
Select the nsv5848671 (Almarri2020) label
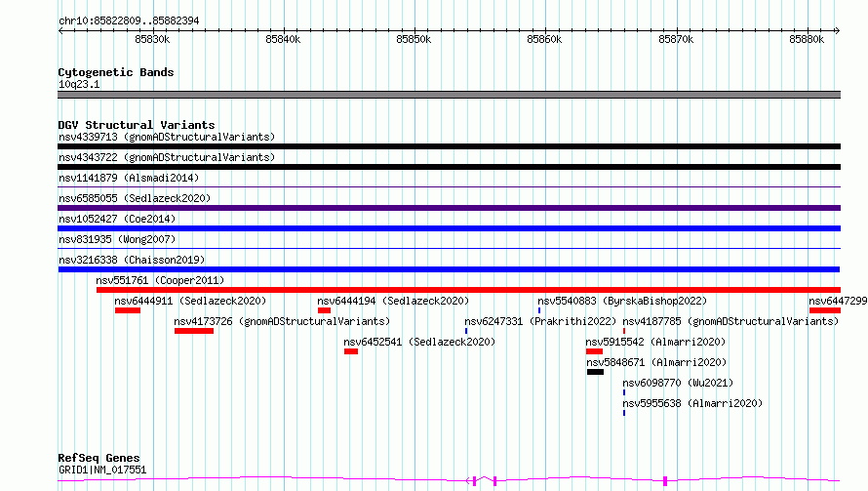tap(656, 362)
